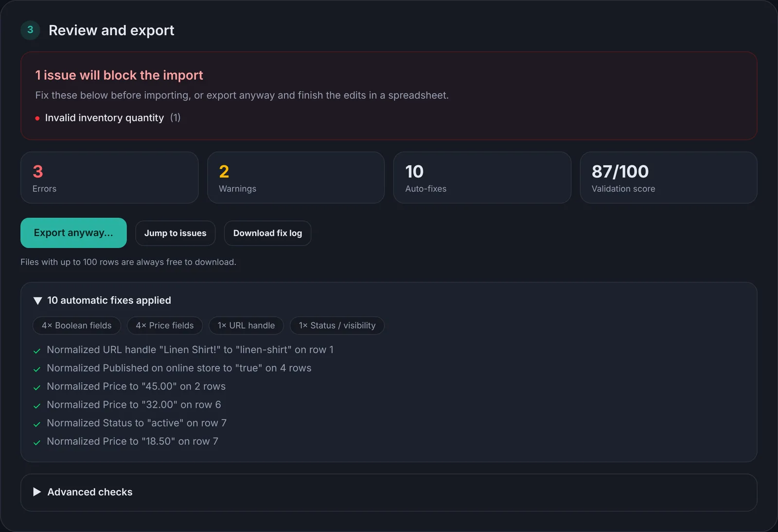
Task: Click the "Fix these below before importing" description
Action: tap(242, 95)
